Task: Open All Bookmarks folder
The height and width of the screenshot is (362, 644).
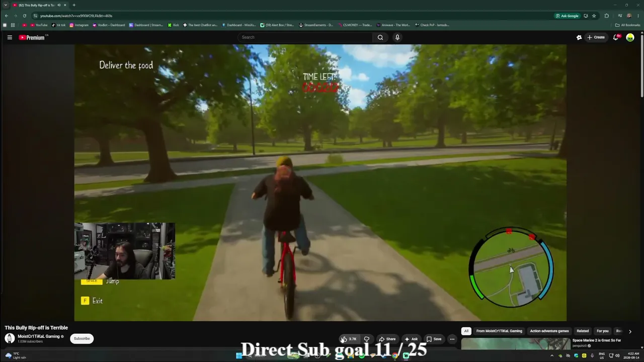Action: (x=628, y=25)
